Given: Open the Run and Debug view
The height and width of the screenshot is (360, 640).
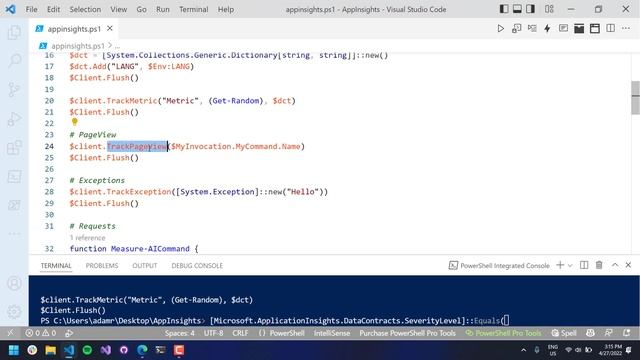Looking at the screenshot, I should pyautogui.click(x=14, y=119).
